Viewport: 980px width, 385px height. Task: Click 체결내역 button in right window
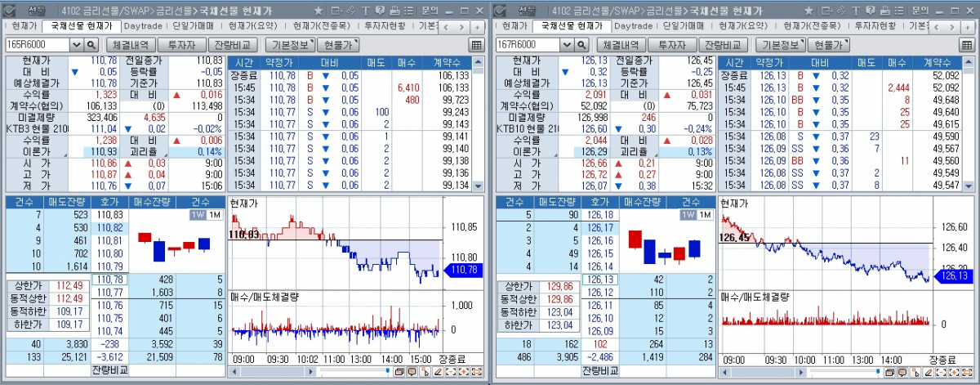point(620,45)
